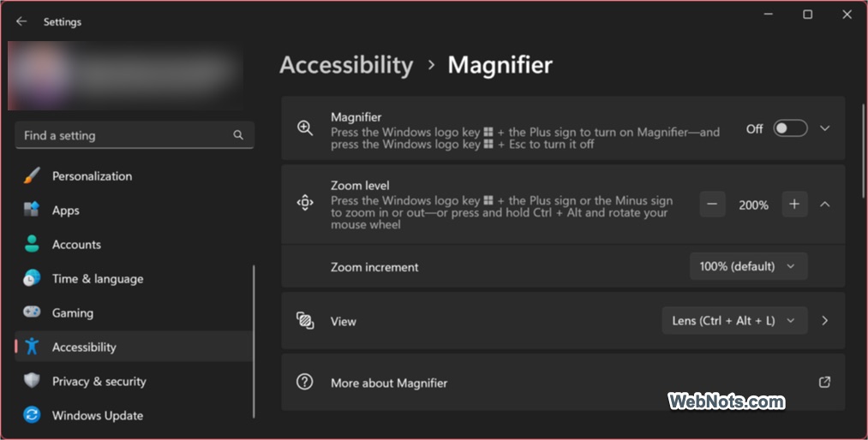Expand the Magnifier section chevron
This screenshot has height=440, width=868.
tap(825, 128)
